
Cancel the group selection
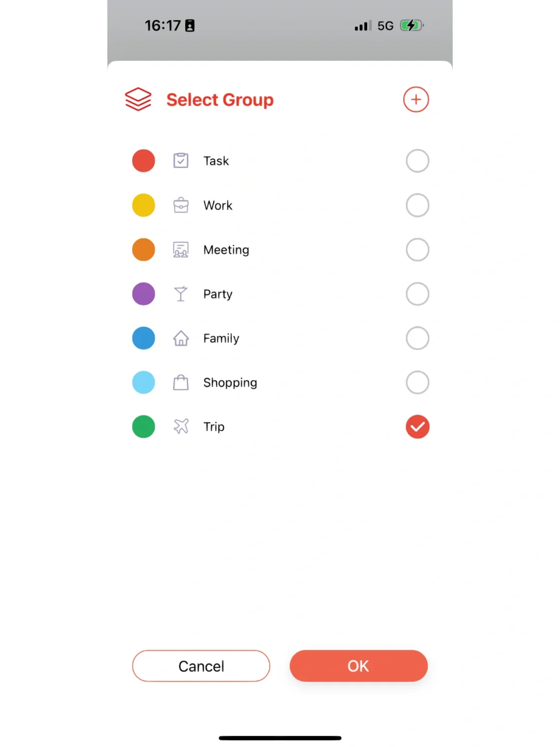pyautogui.click(x=201, y=666)
